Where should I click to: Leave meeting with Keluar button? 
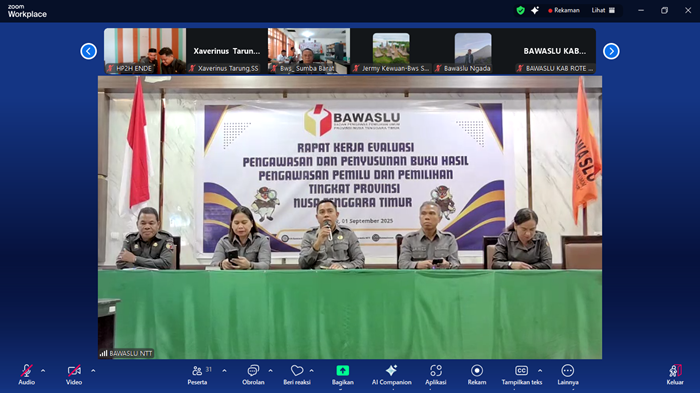pos(675,375)
